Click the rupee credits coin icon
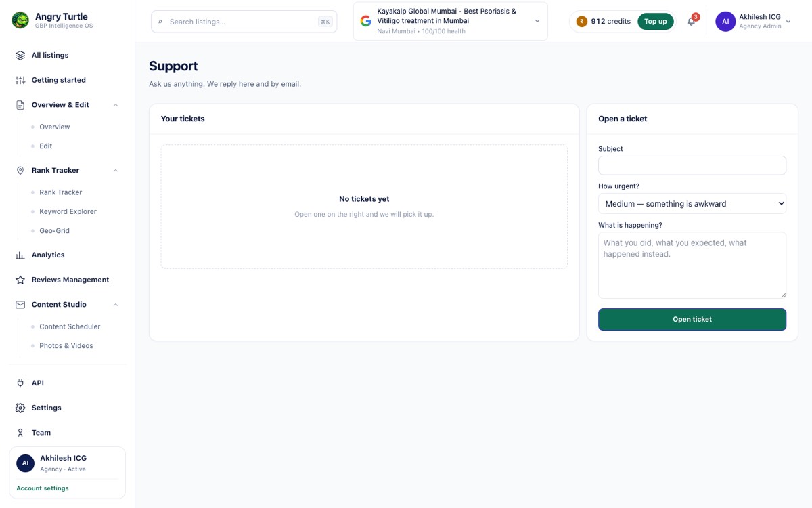 581,22
